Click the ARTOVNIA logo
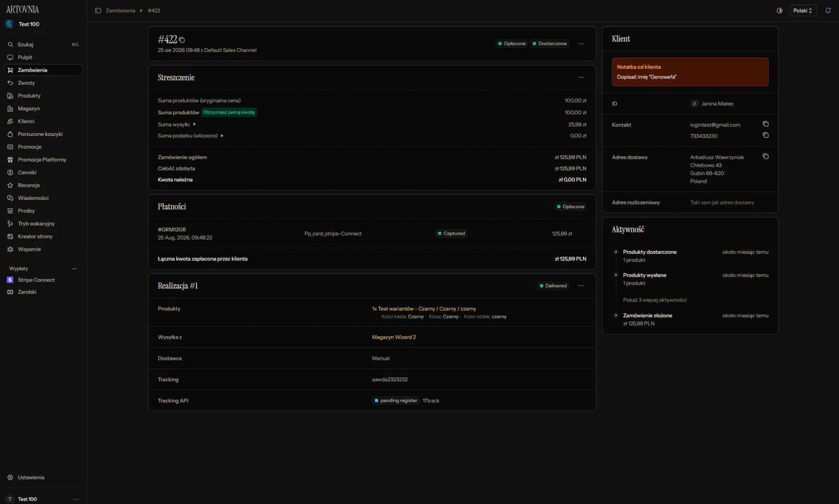 [x=23, y=9]
